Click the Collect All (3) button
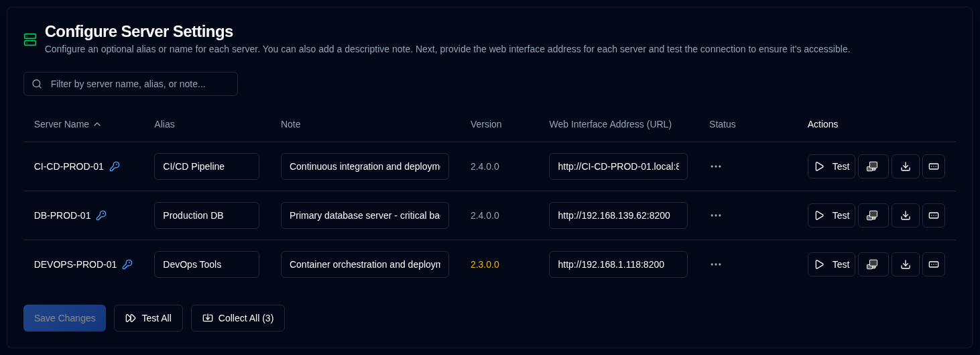980x355 pixels. pyautogui.click(x=238, y=318)
